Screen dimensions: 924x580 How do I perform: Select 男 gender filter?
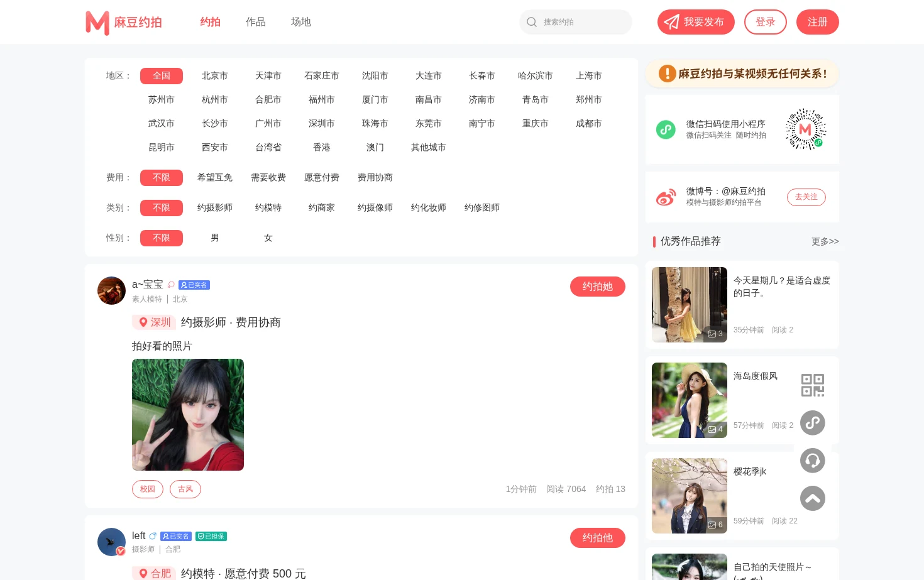pos(215,238)
